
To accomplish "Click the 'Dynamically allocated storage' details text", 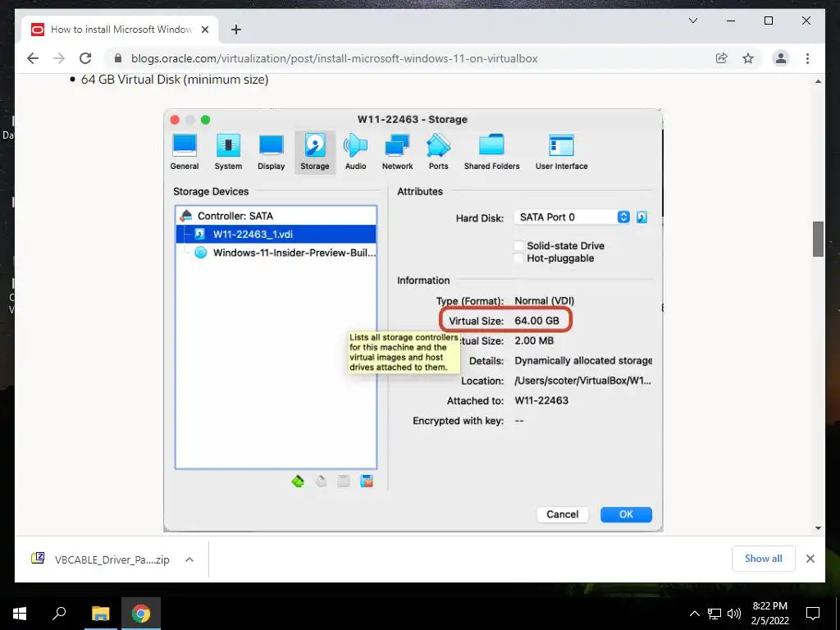I will [x=583, y=361].
